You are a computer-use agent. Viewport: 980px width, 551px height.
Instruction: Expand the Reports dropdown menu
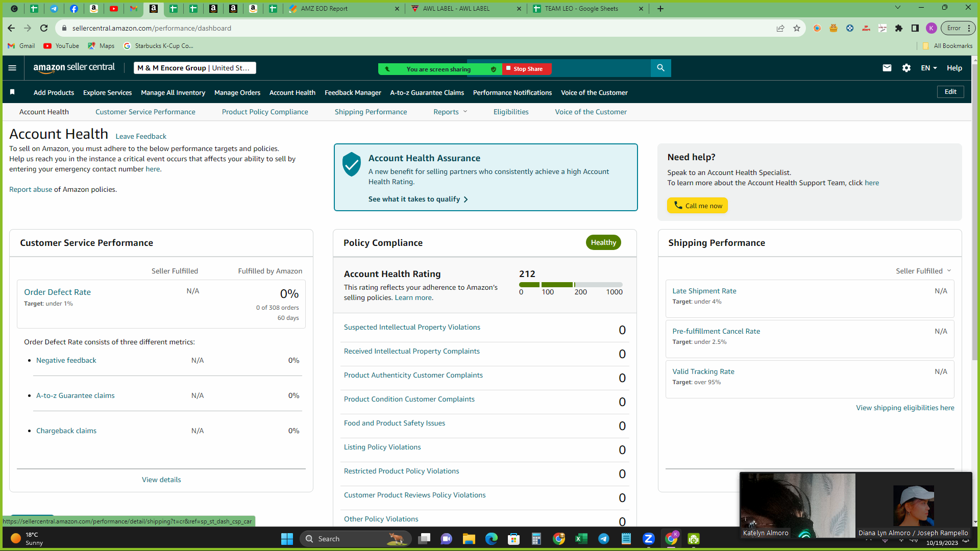[450, 112]
